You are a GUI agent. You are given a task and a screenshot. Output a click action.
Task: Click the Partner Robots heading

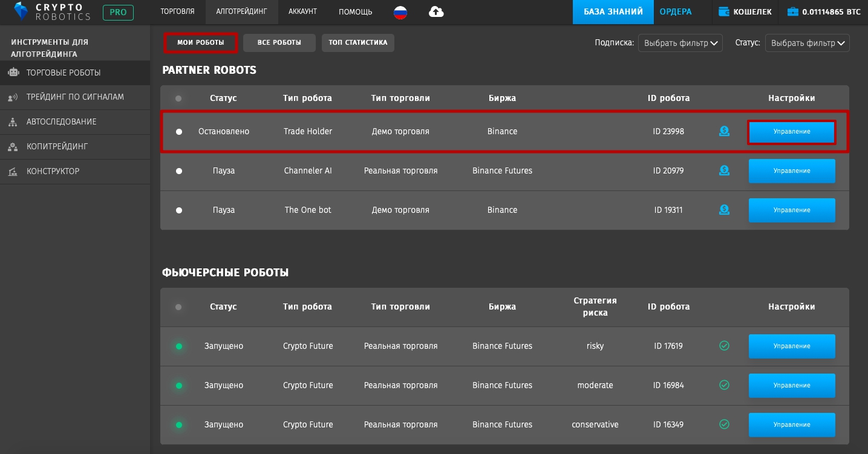[209, 70]
